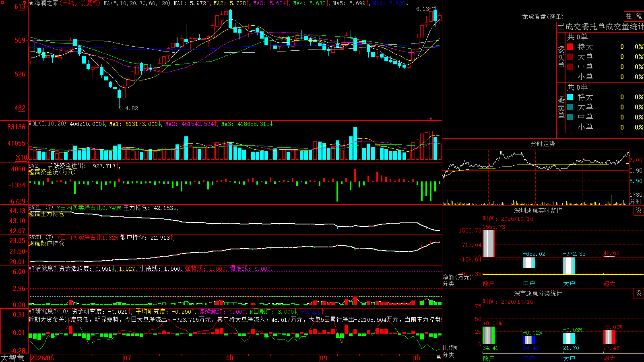644x362 pixels.
Task: Click the lock icon on timeline
Action: [438, 357]
